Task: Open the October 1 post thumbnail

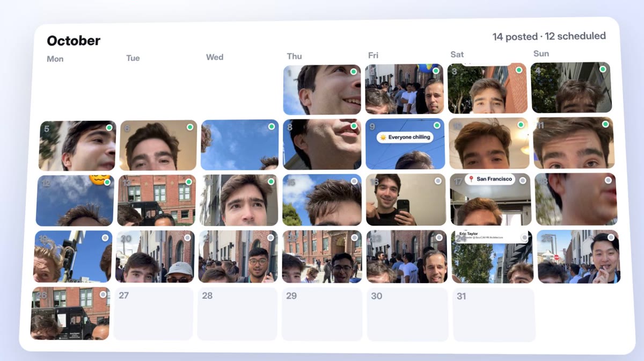Action: tap(322, 90)
